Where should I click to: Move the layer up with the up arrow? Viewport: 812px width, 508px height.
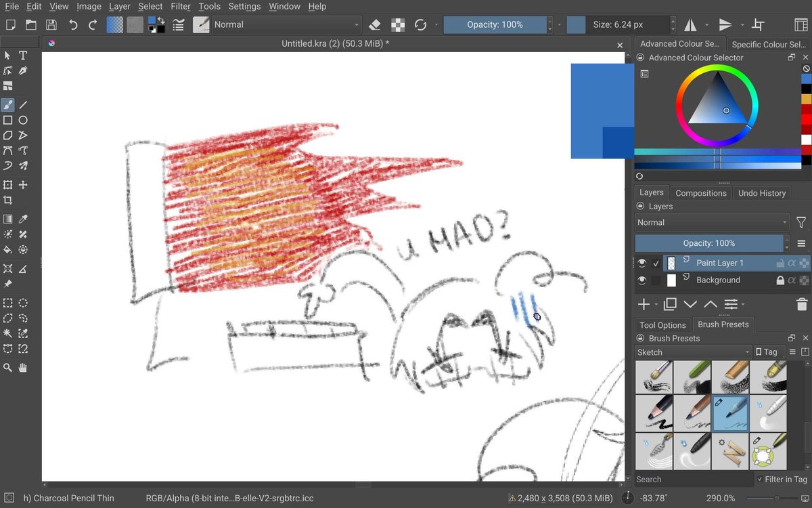[x=710, y=305]
